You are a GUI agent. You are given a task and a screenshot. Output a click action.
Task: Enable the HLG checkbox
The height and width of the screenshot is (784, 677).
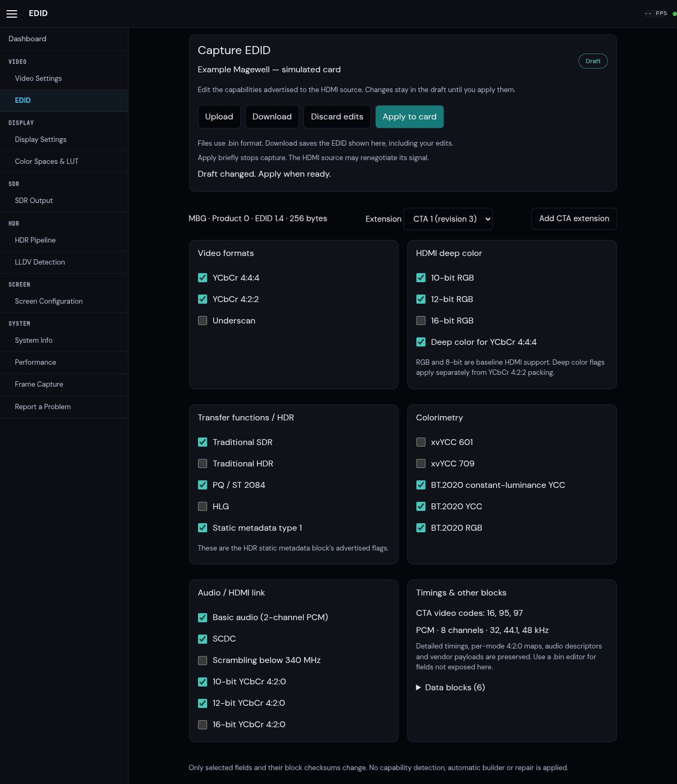point(202,507)
